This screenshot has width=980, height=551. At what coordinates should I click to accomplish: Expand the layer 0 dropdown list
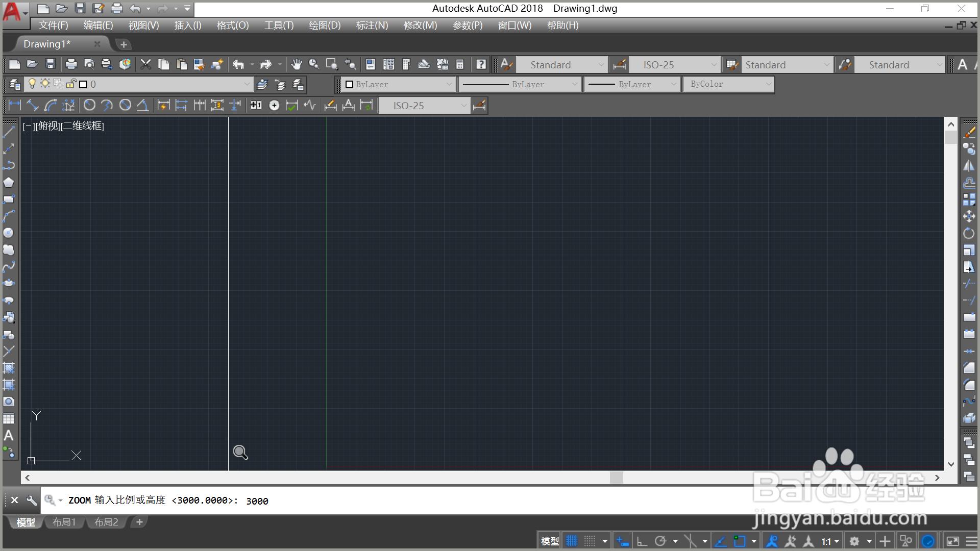247,84
